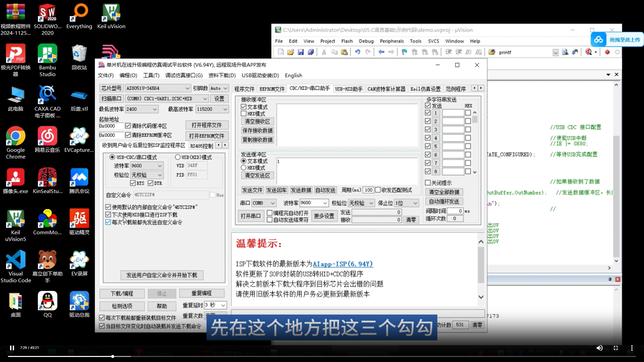Viewport: 644px width, 362px height.
Task: Disable the DTR checkbox
Action: (x=151, y=183)
